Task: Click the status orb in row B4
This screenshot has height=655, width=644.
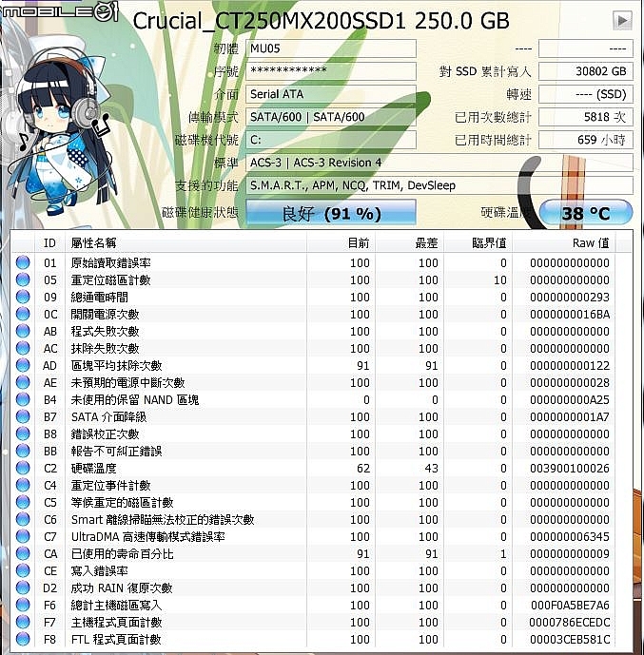Action: (x=23, y=399)
